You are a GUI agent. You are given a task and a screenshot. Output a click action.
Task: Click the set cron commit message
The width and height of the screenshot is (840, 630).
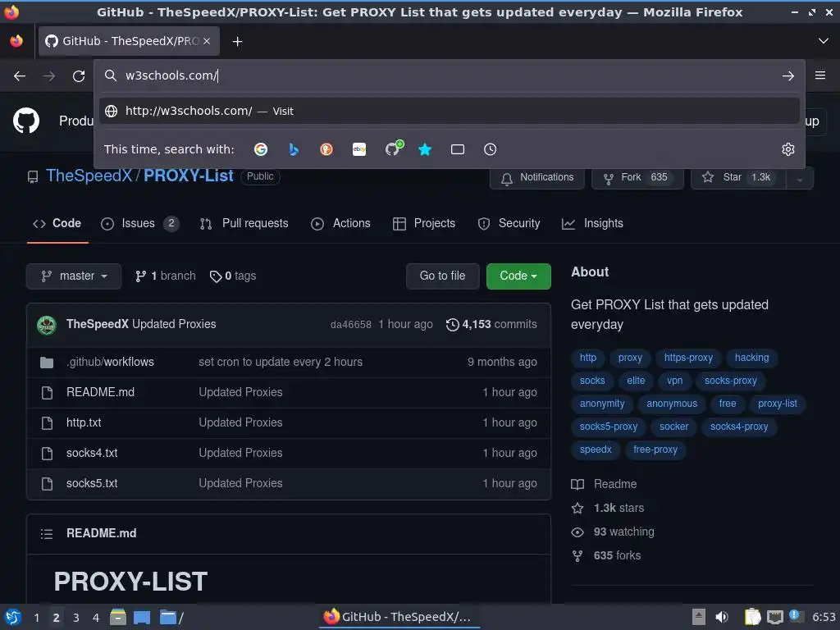pos(281,362)
